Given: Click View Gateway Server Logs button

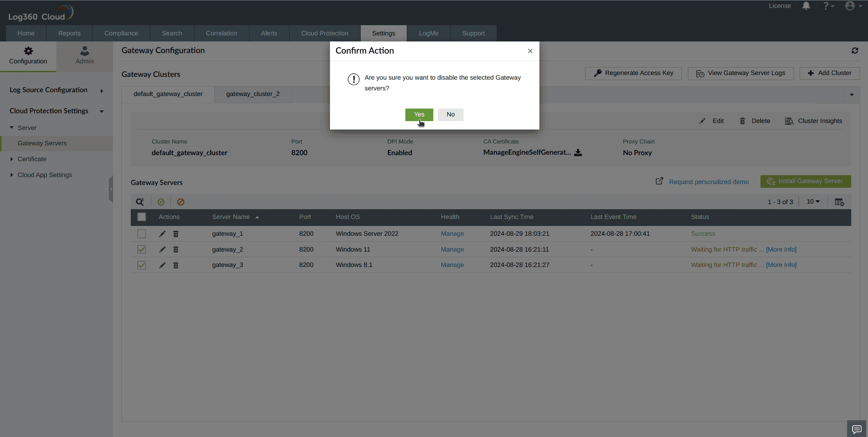Looking at the screenshot, I should (741, 74).
